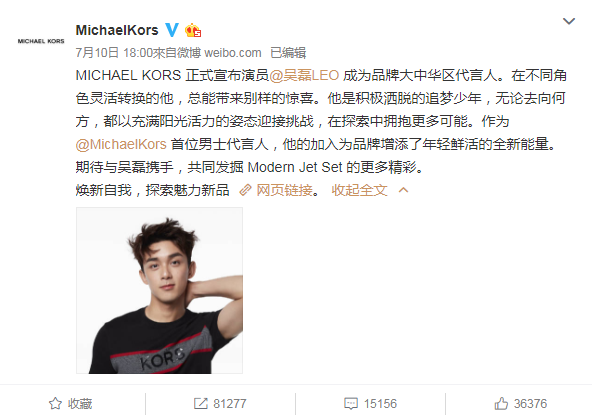This screenshot has height=419, width=592.
Task: Click the comment bubble icon
Action: [x=351, y=404]
